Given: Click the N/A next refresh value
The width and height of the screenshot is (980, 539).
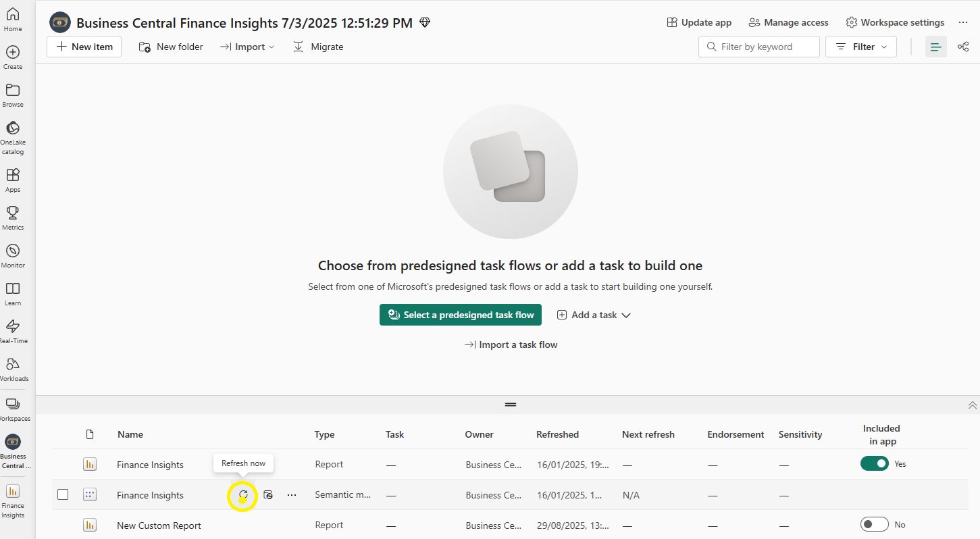Looking at the screenshot, I should (631, 495).
